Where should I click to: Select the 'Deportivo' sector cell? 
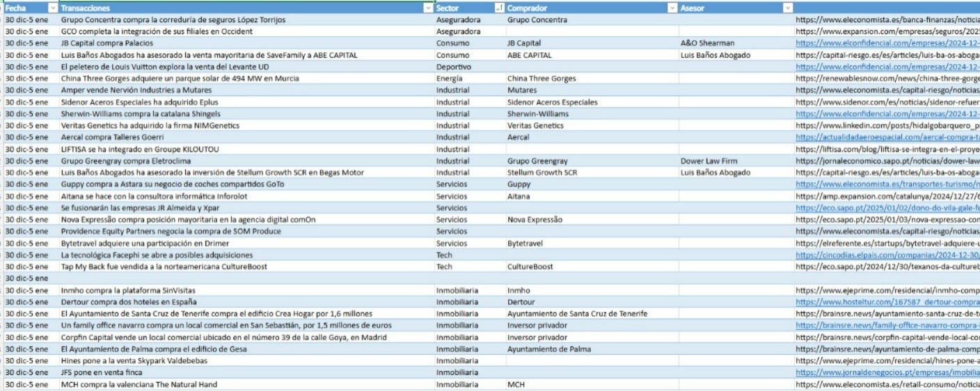470,67
